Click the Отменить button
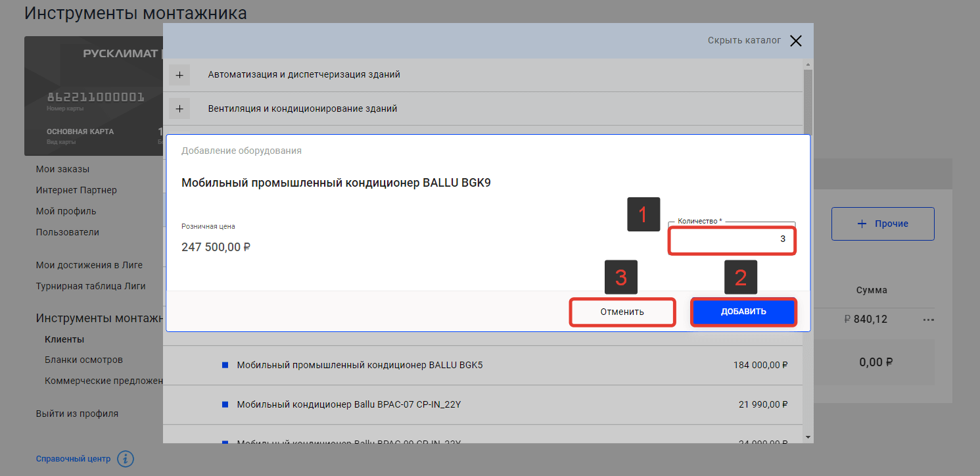The image size is (980, 476). coord(622,312)
